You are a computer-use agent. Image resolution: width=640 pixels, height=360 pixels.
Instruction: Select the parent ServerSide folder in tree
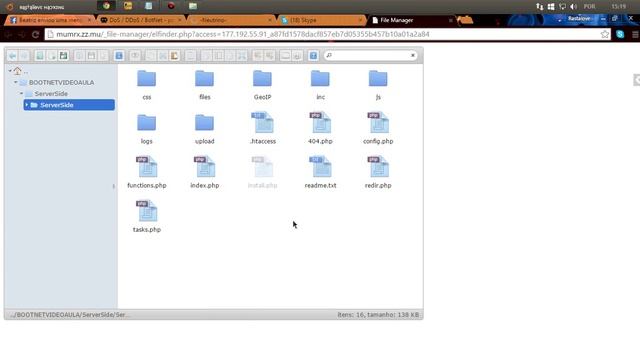coord(51,93)
